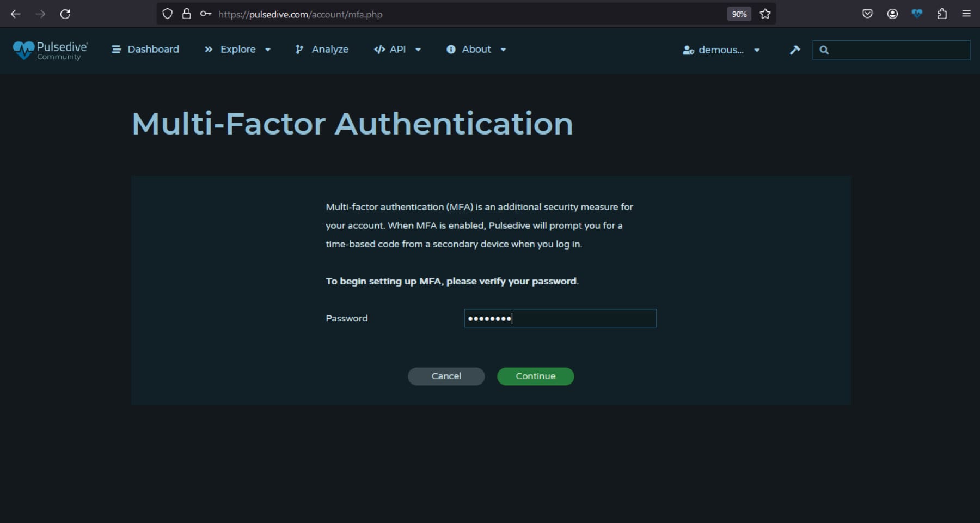Open saved password key icon
Image resolution: width=980 pixels, height=523 pixels.
[x=206, y=14]
